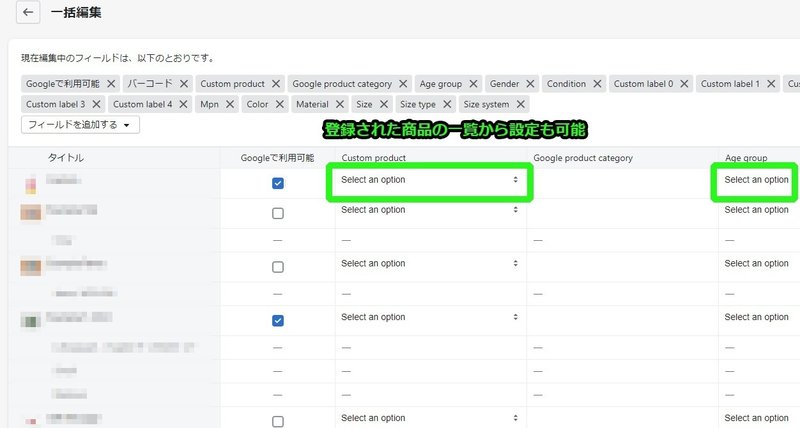Remove the Custom label 1 tag
Image resolution: width=800 pixels, height=428 pixels.
pyautogui.click(x=771, y=84)
